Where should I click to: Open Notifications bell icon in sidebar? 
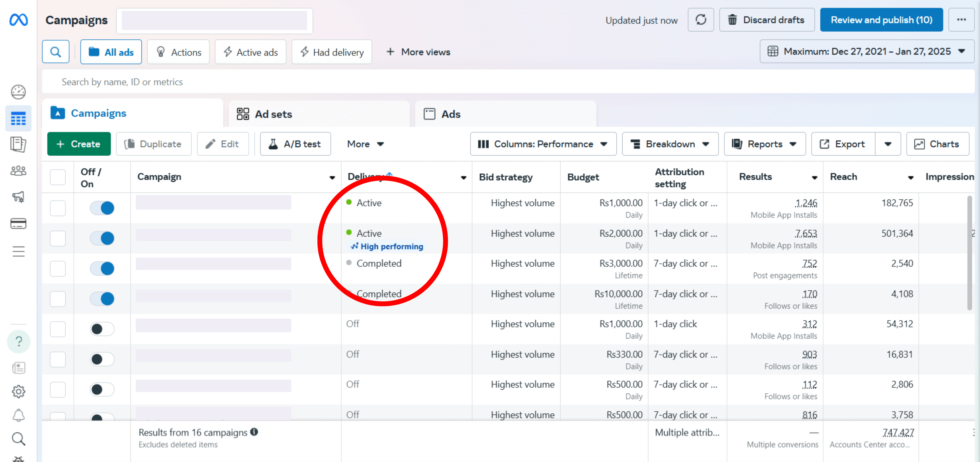click(x=18, y=415)
